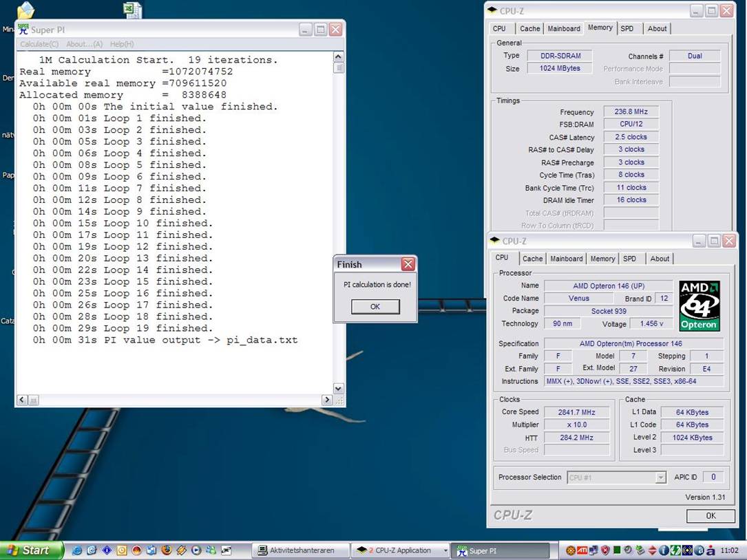Click the green lightning bolt tray icon

click(675, 550)
